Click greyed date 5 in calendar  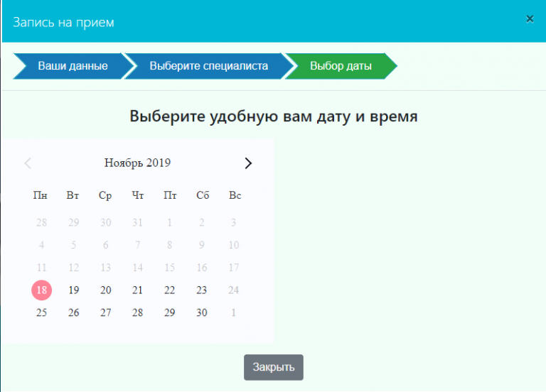tap(73, 245)
